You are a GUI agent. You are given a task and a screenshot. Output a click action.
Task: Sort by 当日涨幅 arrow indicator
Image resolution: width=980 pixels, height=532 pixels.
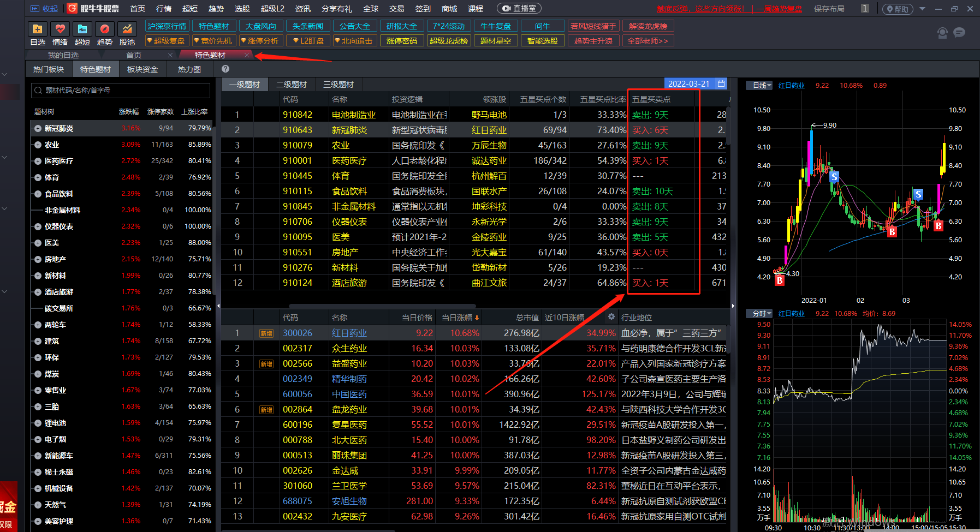tap(477, 318)
